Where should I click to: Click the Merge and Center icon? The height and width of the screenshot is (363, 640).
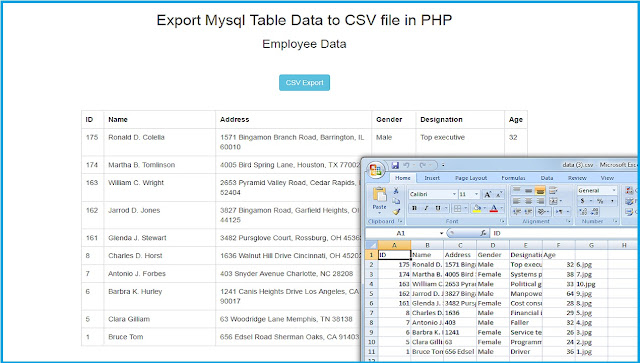tap(553, 201)
